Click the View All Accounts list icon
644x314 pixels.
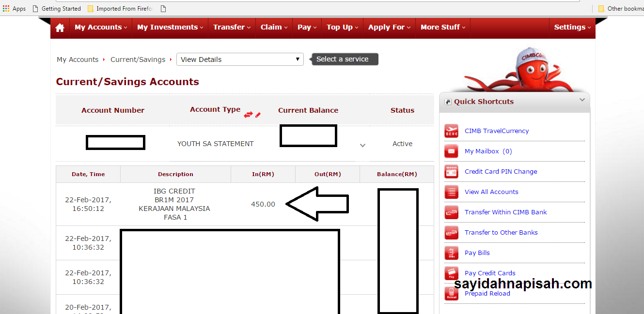click(x=451, y=192)
